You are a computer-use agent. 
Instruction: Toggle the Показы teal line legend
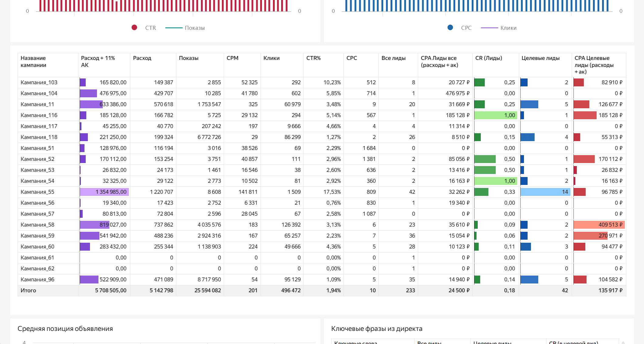click(x=174, y=28)
